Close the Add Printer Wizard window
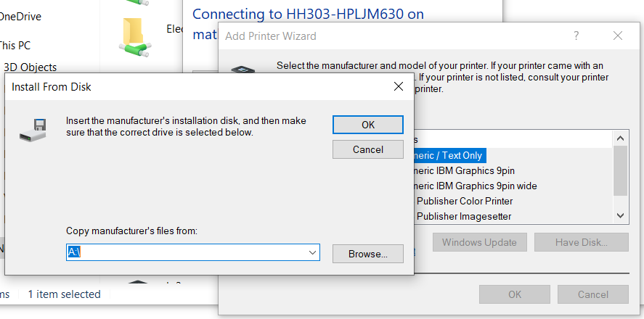Screen dimensions: 644x319 point(618,36)
